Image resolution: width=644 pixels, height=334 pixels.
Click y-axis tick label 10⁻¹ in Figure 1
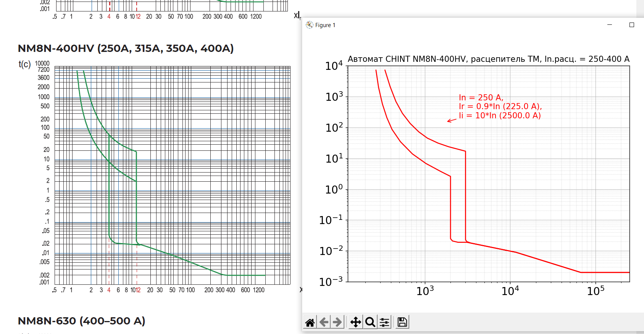tap(331, 220)
